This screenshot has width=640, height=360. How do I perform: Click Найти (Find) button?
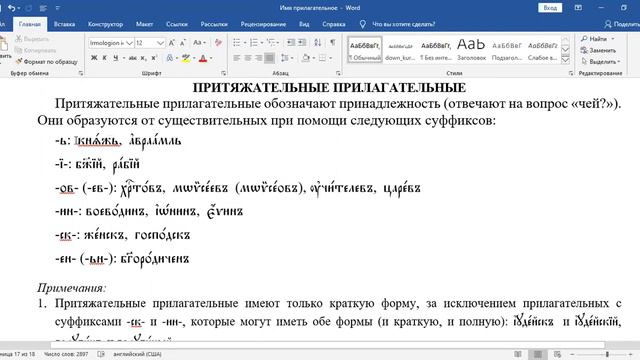click(597, 39)
